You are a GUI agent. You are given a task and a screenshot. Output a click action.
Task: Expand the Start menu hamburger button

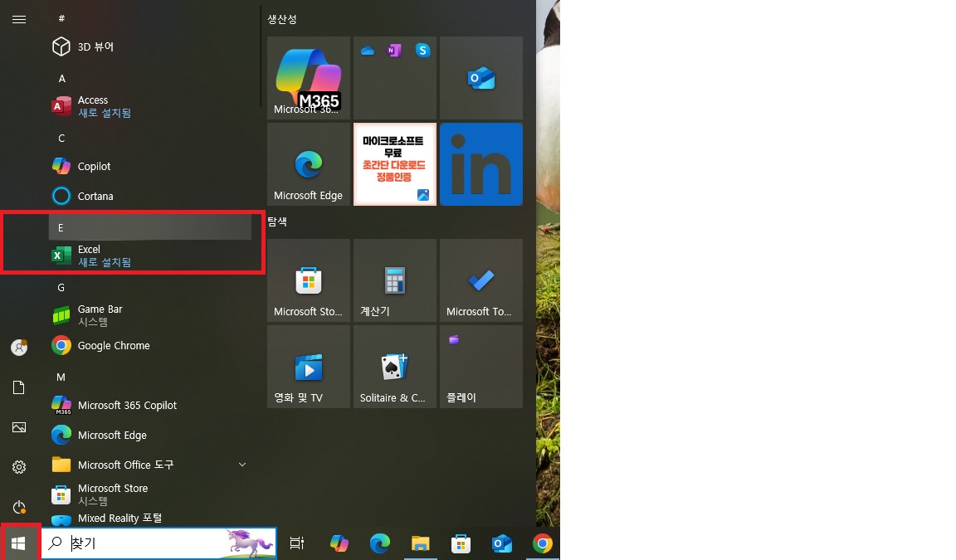coord(19,20)
